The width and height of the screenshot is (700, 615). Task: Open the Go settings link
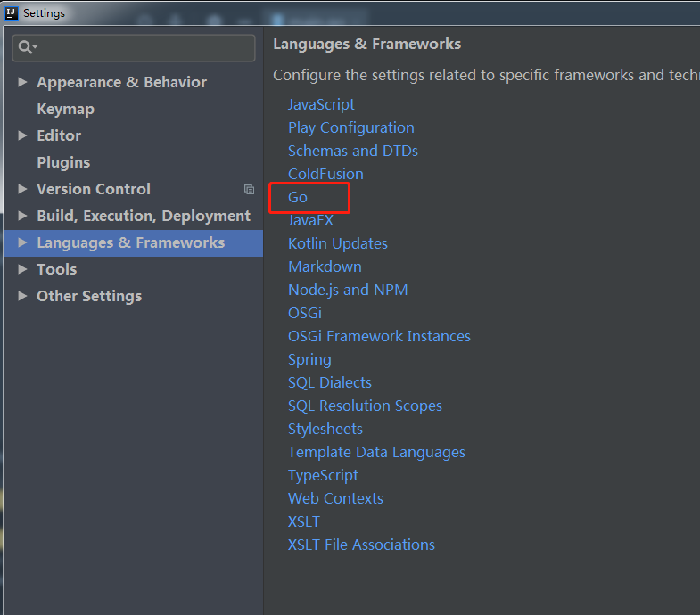[x=297, y=197]
